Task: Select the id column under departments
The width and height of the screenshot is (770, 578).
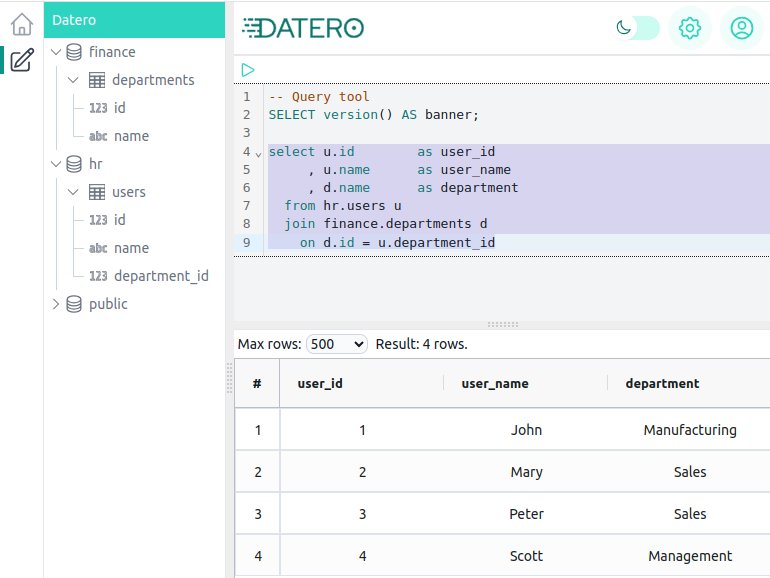Action: point(119,108)
